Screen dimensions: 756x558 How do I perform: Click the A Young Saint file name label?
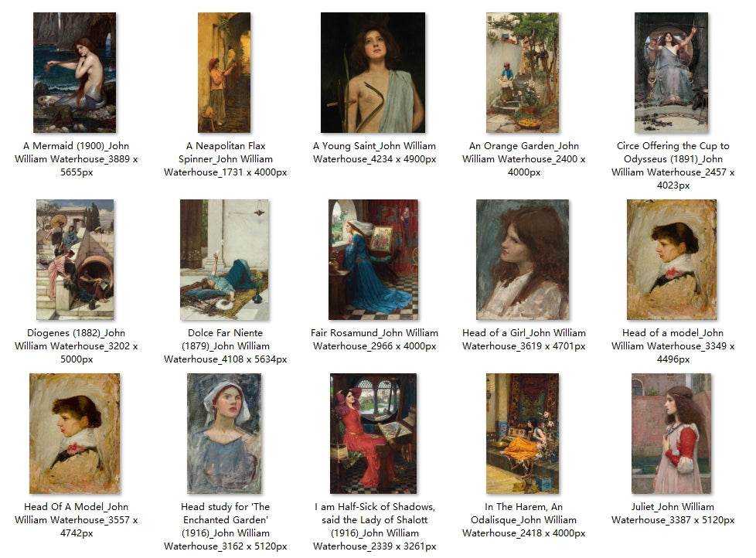point(375,152)
